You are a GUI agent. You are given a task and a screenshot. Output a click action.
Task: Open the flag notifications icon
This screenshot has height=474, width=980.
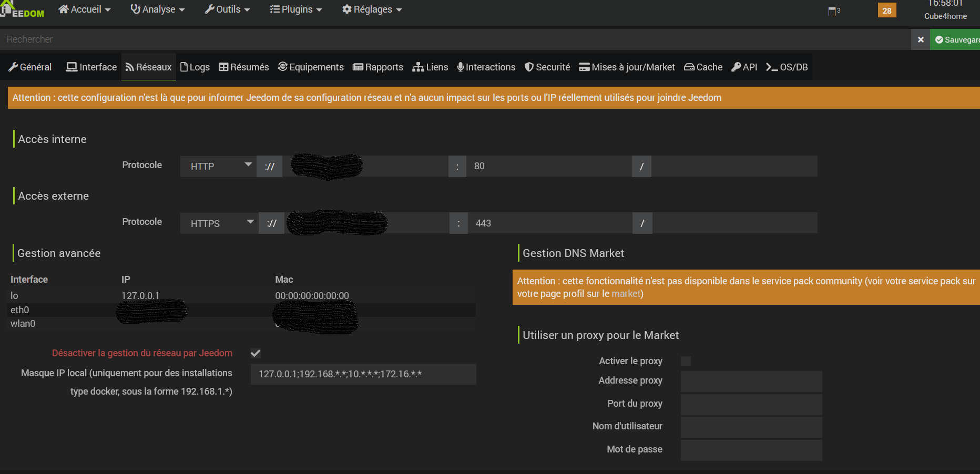point(834,11)
